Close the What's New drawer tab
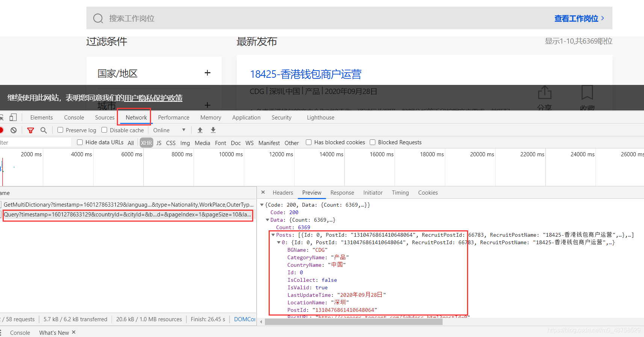 tap(74, 332)
